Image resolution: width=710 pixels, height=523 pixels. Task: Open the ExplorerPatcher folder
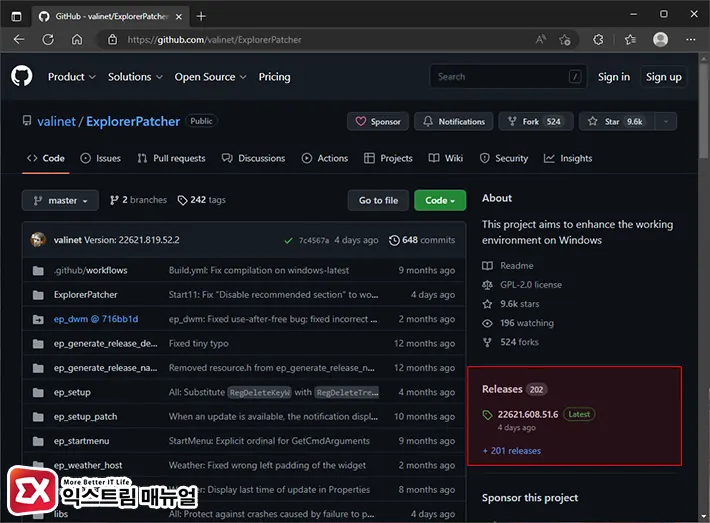click(85, 295)
